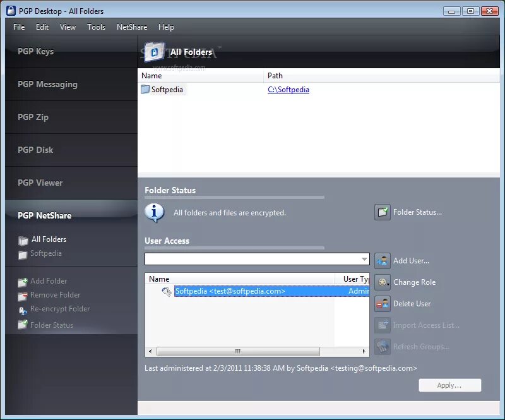The image size is (505, 420).
Task: Click the Admin user type cell
Action: [x=359, y=291]
